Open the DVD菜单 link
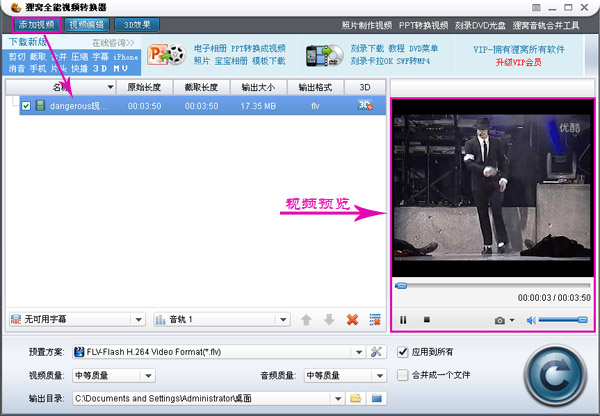 424,49
